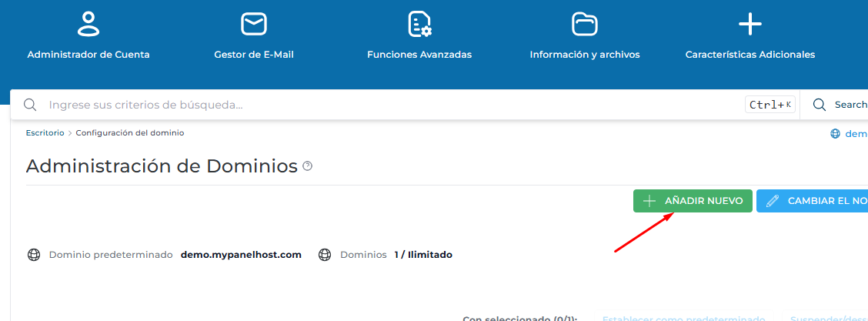Open the Funciones Avanzadas menu label

419,55
